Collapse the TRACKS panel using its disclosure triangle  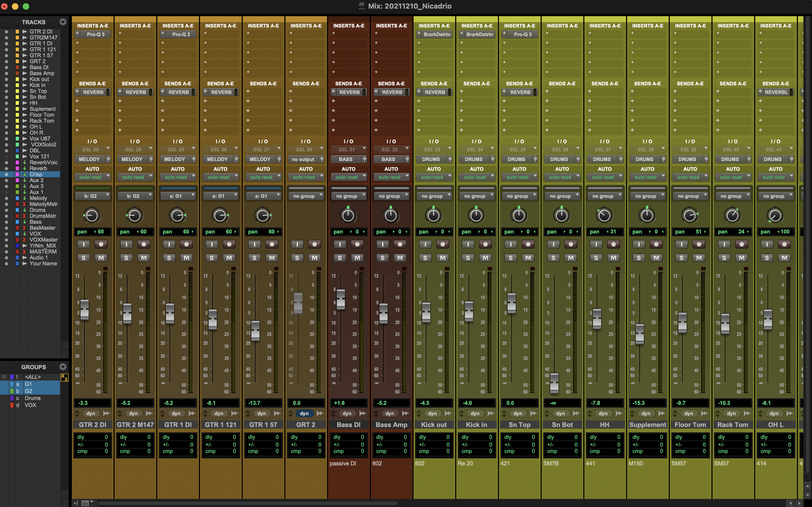click(63, 22)
